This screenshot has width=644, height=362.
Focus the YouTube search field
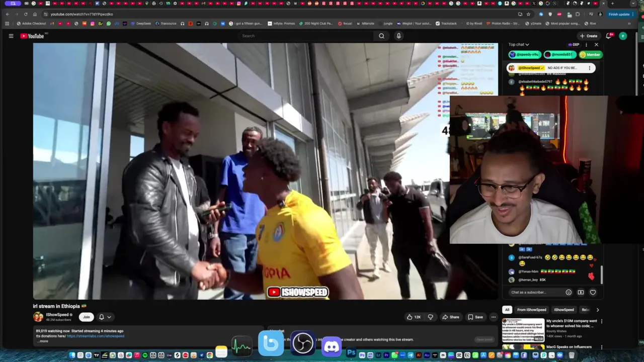coord(307,36)
